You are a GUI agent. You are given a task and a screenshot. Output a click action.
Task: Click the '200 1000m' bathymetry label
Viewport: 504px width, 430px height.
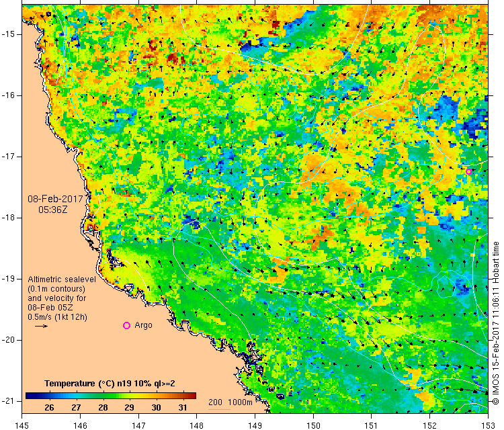pyautogui.click(x=230, y=402)
